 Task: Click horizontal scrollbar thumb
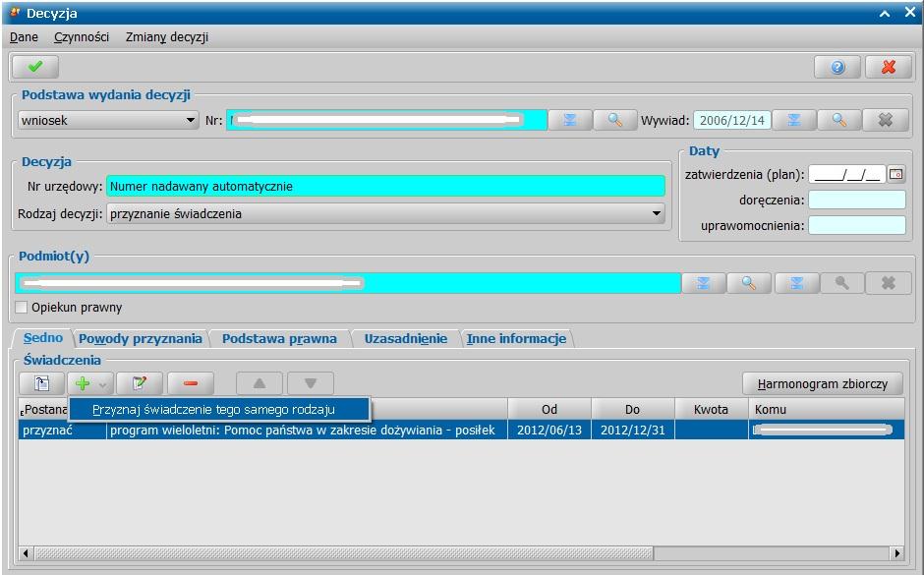(344, 553)
